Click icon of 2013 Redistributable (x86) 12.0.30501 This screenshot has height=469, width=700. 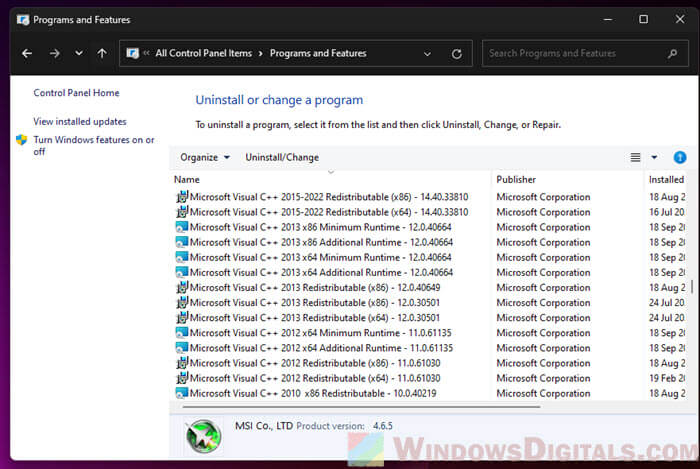click(x=182, y=303)
